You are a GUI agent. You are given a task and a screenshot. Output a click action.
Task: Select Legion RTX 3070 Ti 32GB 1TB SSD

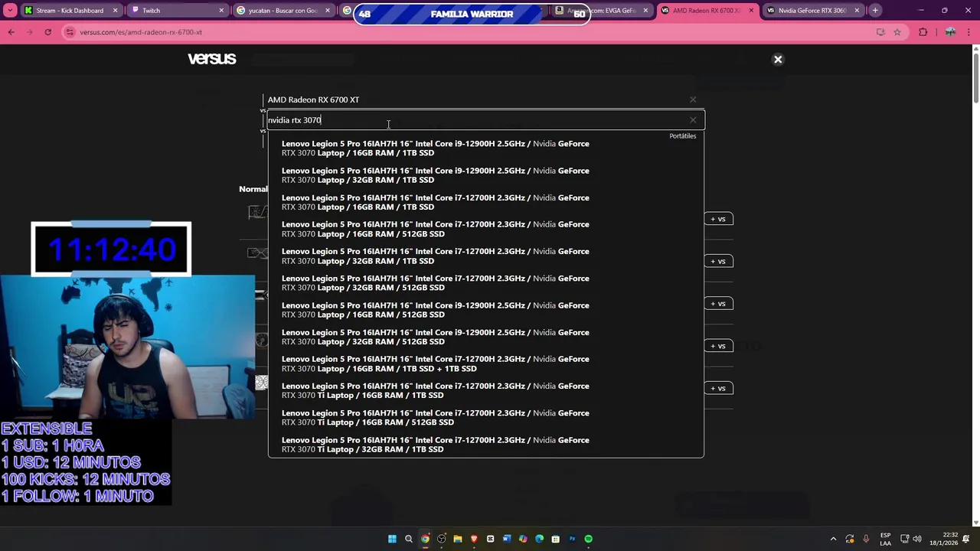tap(485, 445)
